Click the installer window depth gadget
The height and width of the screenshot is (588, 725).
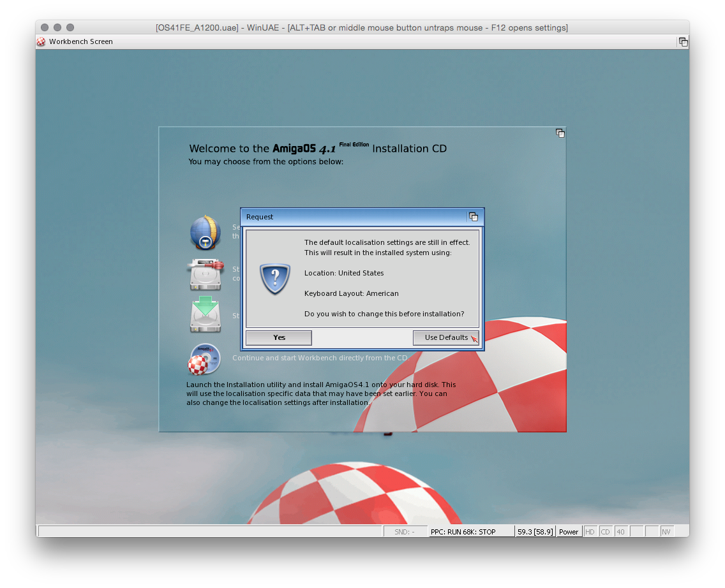[560, 133]
